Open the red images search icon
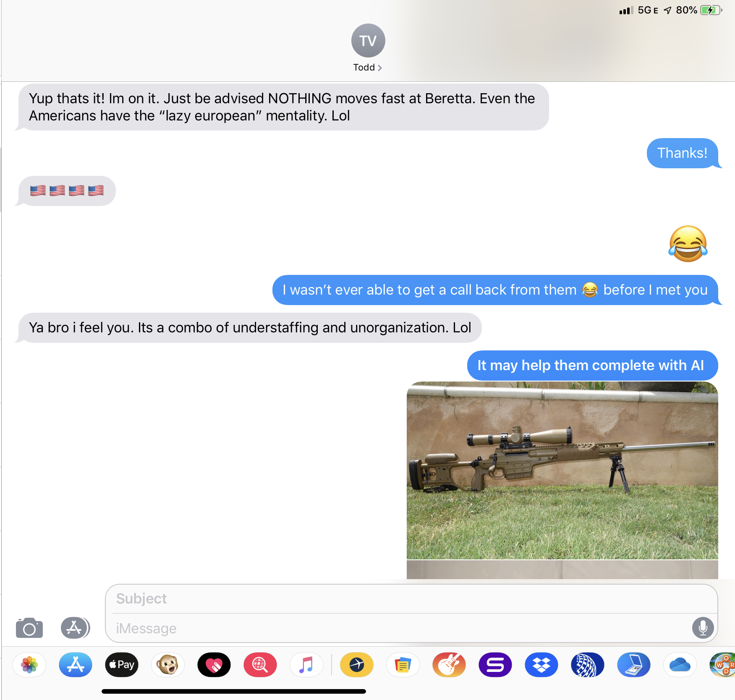 260,665
